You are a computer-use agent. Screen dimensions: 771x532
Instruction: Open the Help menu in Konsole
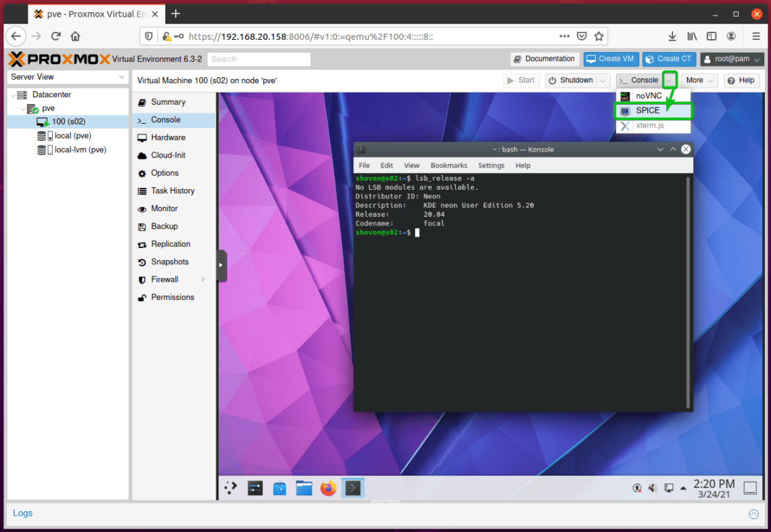pos(523,165)
